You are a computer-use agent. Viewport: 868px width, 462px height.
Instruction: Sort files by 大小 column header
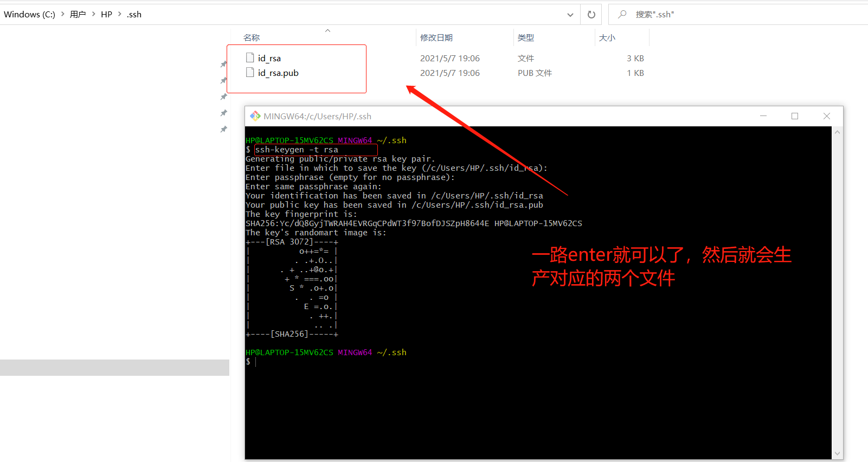click(607, 37)
